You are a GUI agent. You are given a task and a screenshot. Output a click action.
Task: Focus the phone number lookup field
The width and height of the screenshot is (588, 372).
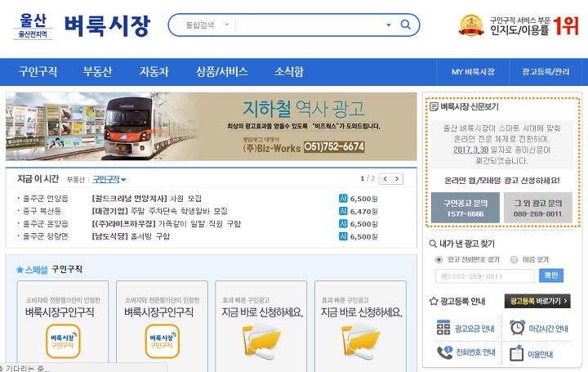tap(485, 276)
